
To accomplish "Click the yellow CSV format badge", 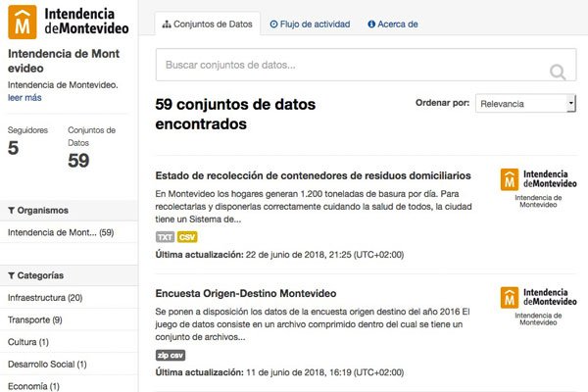I will 187,237.
